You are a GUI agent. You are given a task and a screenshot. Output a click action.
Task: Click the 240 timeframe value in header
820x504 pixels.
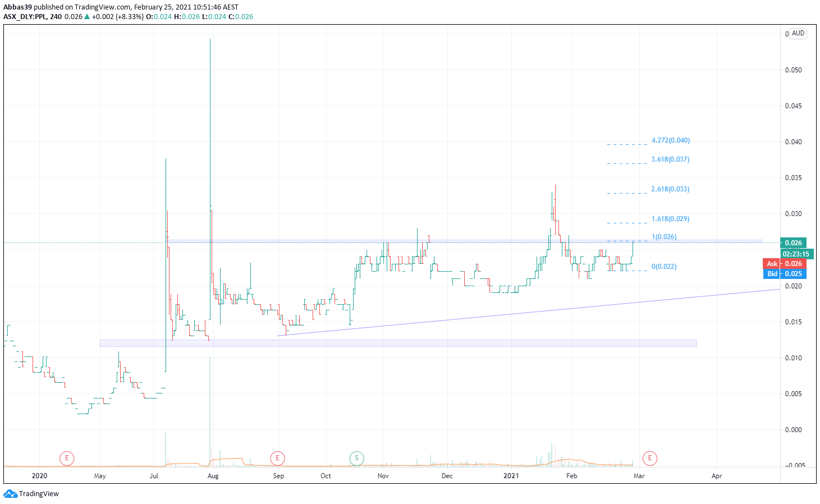(56, 17)
